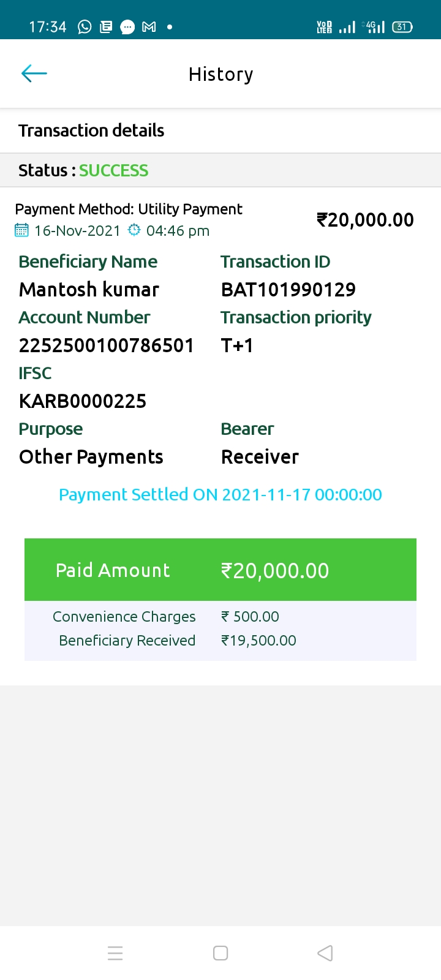The height and width of the screenshot is (980, 441).
Task: Tap the clock icon beside 04:46 pm
Action: (x=134, y=230)
